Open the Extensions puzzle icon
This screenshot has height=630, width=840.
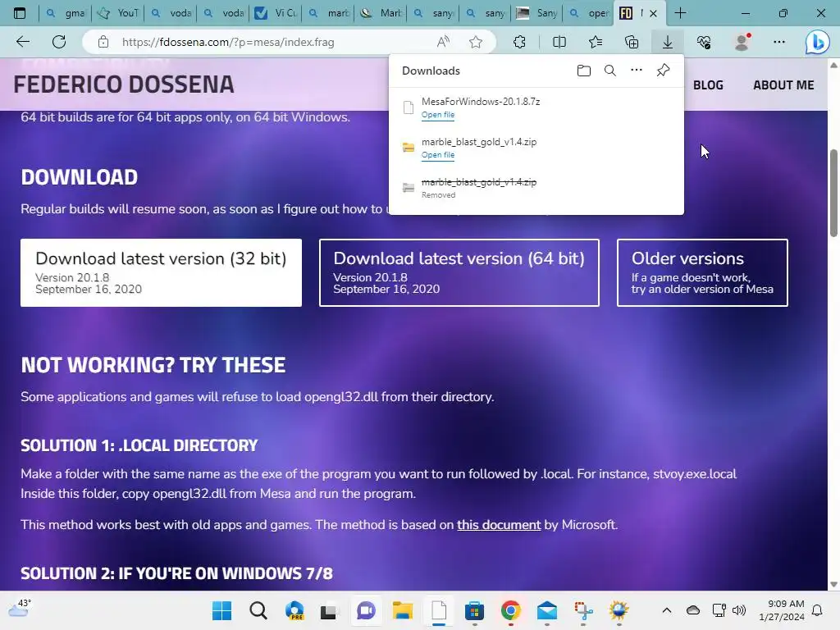coord(519,42)
